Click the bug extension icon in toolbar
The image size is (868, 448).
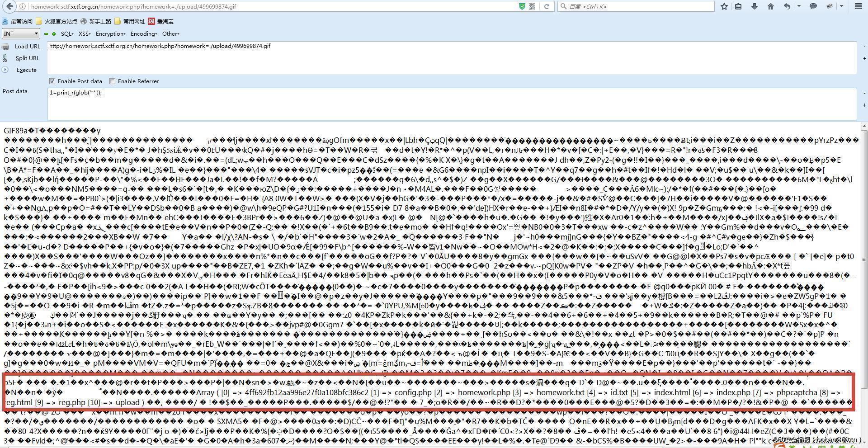point(830,6)
